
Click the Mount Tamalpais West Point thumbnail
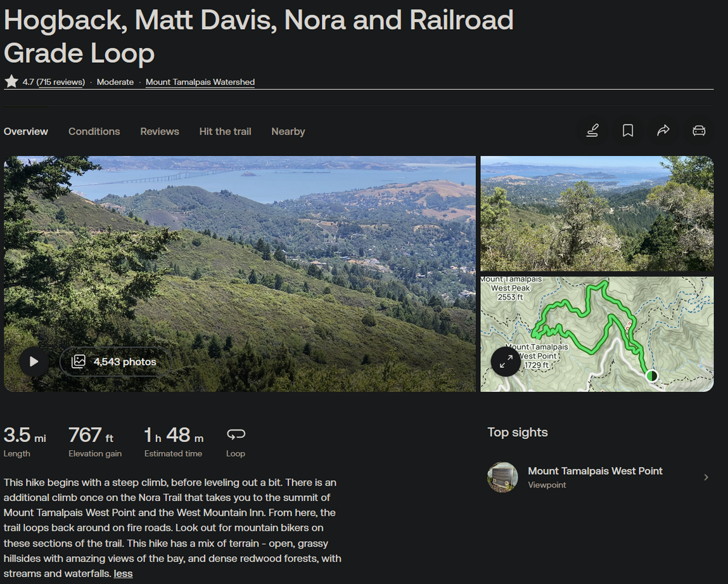pyautogui.click(x=502, y=477)
